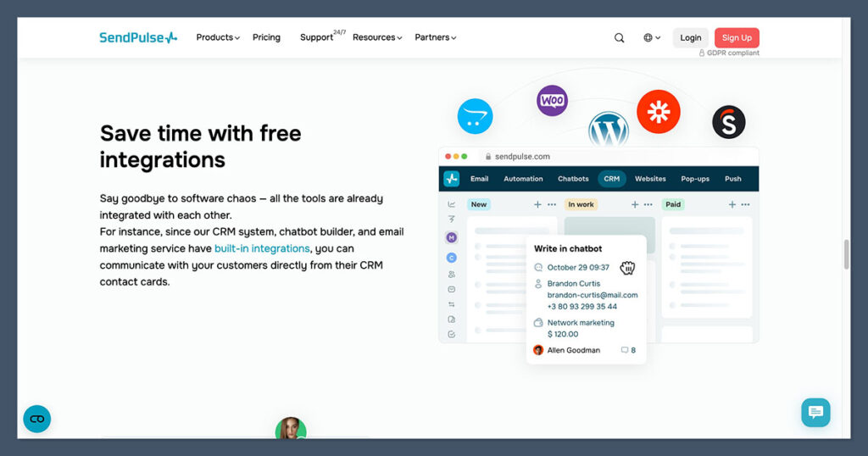Click the SendPulse logo
Screen dimensions: 868x456
click(138, 37)
